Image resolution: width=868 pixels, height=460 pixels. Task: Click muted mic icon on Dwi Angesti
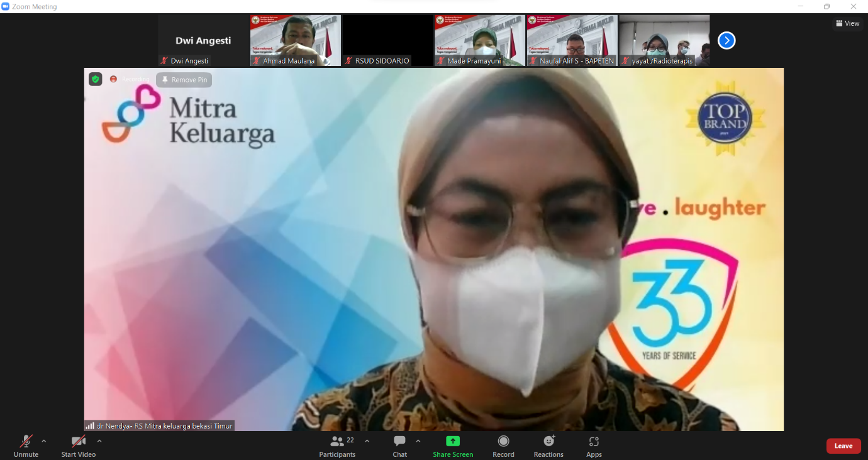coord(164,61)
